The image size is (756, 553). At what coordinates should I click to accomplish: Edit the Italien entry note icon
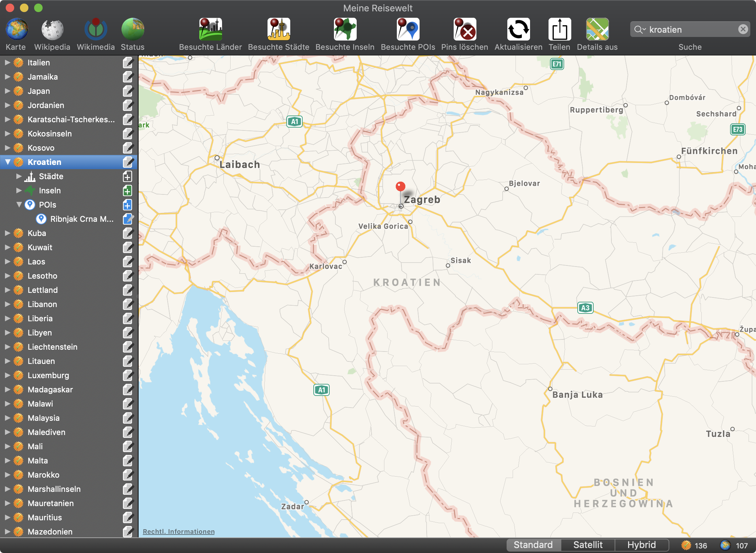point(128,63)
